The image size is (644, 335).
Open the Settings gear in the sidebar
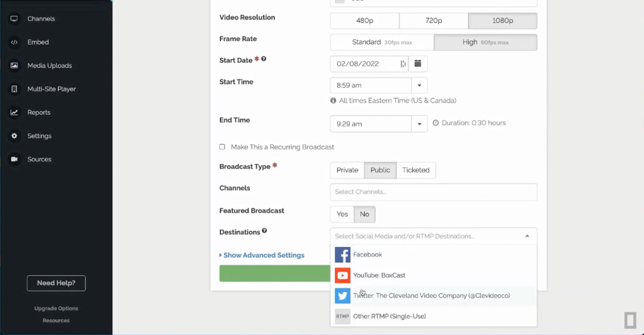14,136
